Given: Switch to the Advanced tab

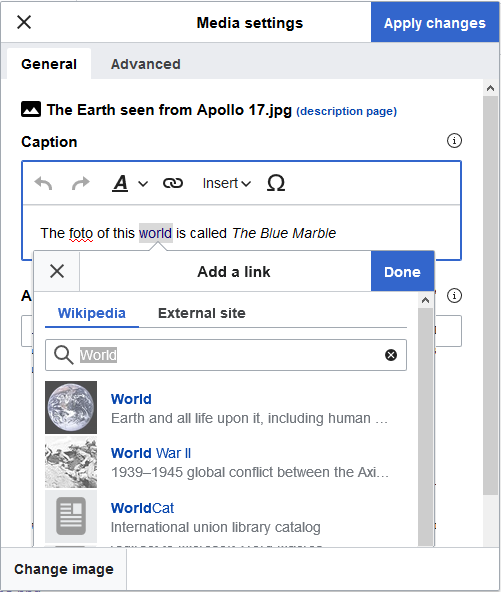Looking at the screenshot, I should pyautogui.click(x=145, y=64).
